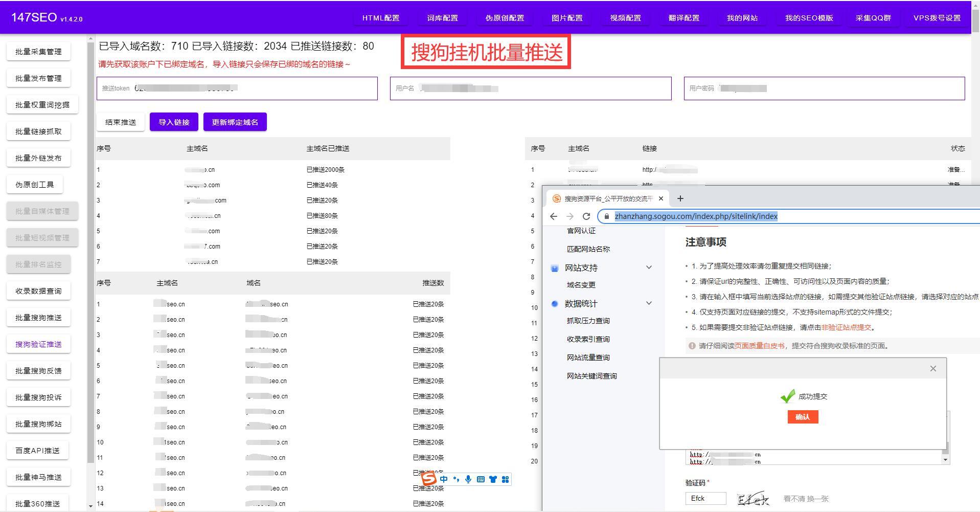Confirm submission with the 确认 button
This screenshot has width=980, height=512.
point(803,417)
